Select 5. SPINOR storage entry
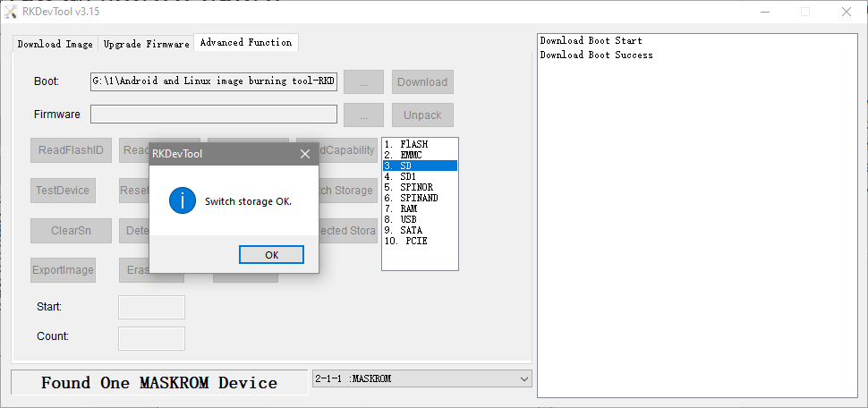The image size is (868, 408). (420, 187)
